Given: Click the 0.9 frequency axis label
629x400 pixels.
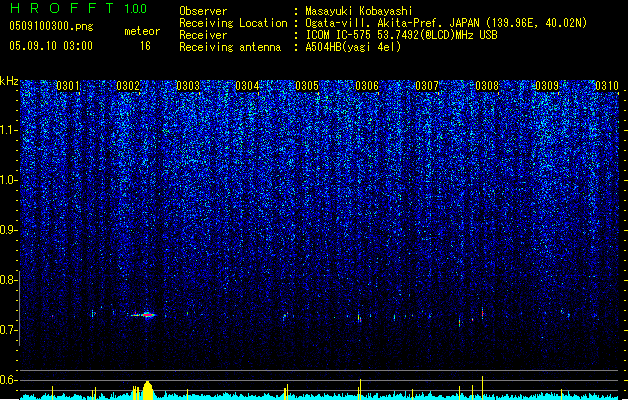Looking at the screenshot, I should [x=9, y=230].
